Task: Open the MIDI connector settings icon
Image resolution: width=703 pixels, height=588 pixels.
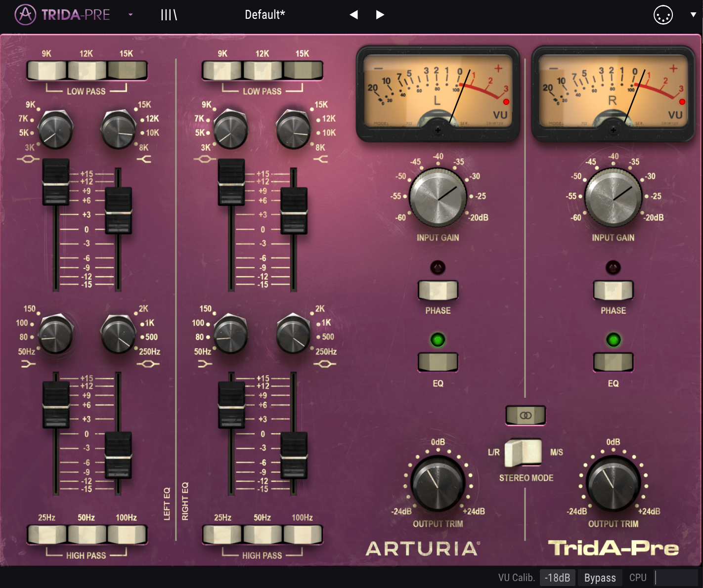Action: [x=663, y=15]
